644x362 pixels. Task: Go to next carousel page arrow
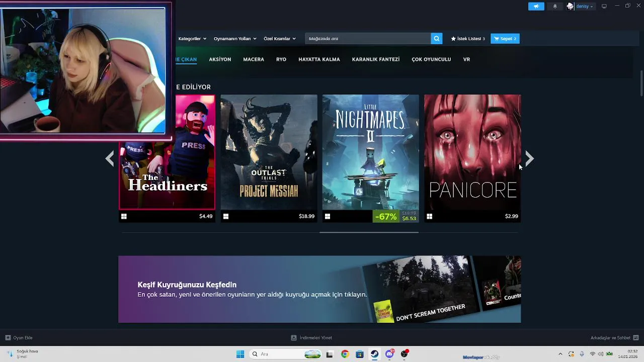click(529, 159)
